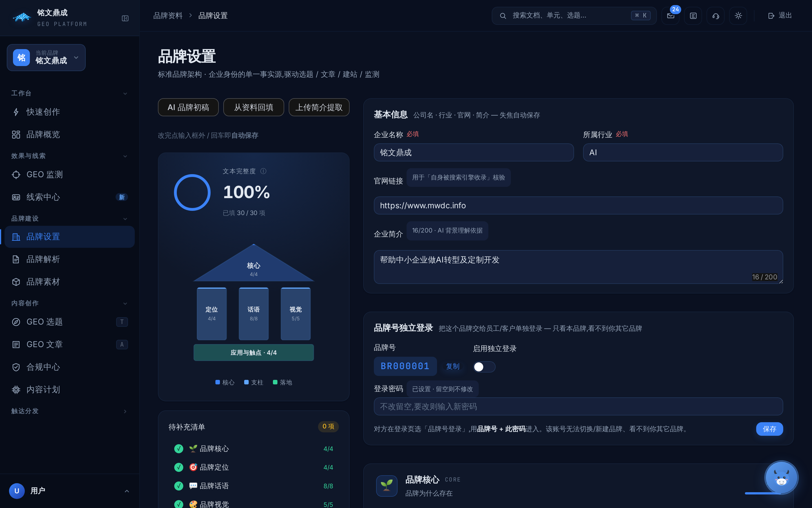This screenshot has height=508, width=812.
Task: Open 内容计划 in the sidebar
Action: coord(69,389)
